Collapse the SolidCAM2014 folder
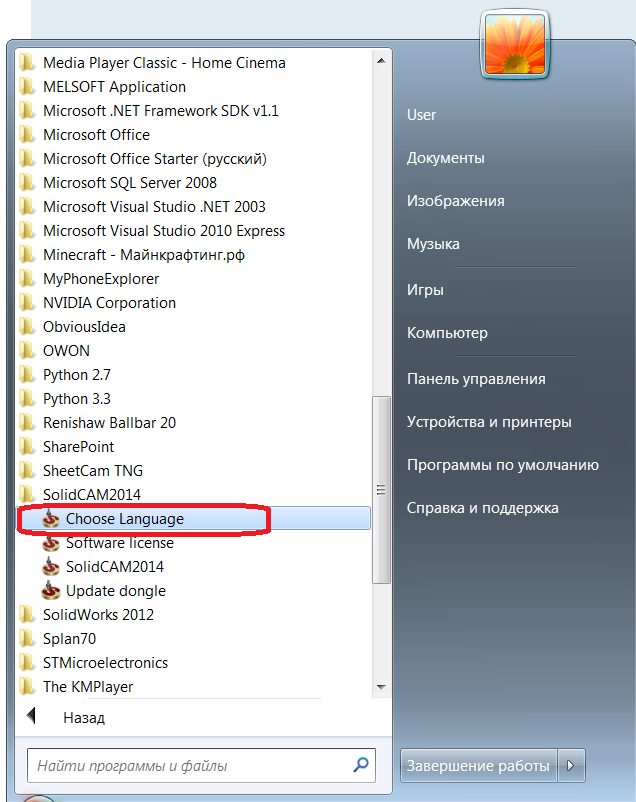Viewport: 636px width, 802px height. 92,495
